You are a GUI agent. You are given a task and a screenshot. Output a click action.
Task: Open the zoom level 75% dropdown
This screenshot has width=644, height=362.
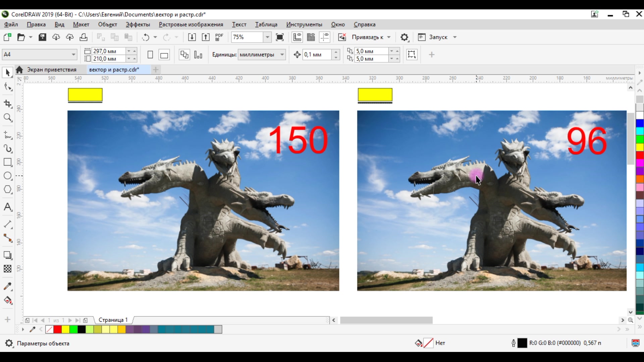click(x=267, y=37)
